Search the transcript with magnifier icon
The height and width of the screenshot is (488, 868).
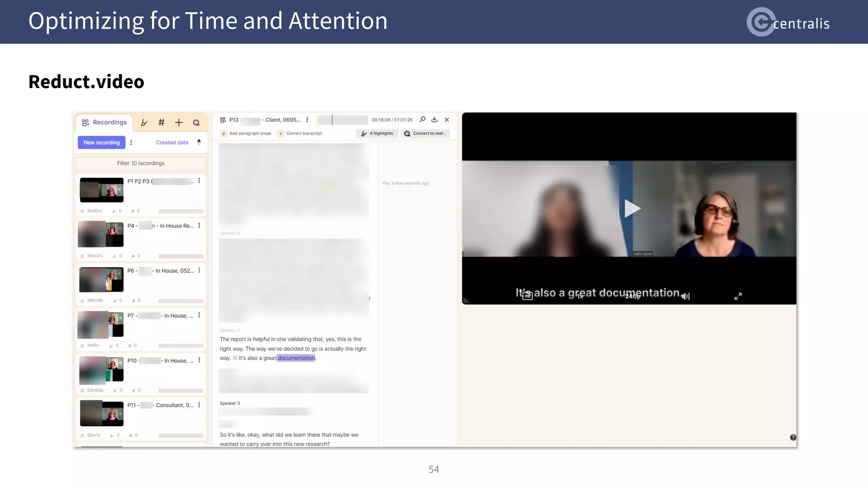click(423, 119)
